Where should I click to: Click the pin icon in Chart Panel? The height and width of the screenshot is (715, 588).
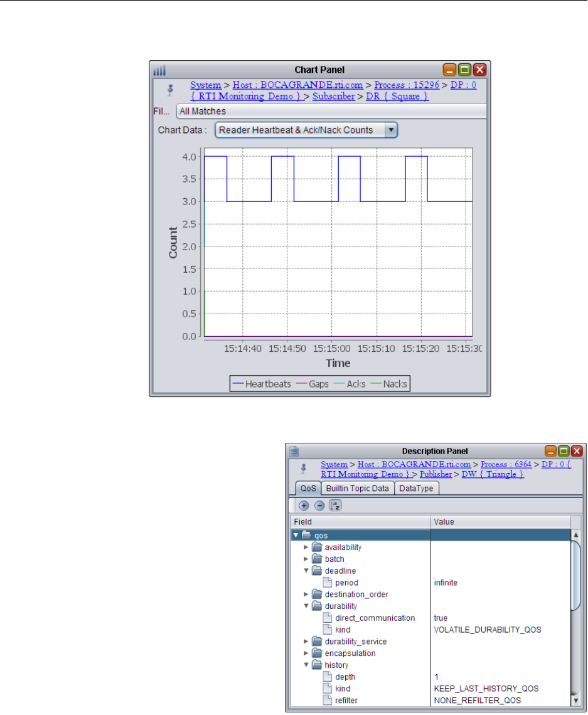click(x=170, y=90)
